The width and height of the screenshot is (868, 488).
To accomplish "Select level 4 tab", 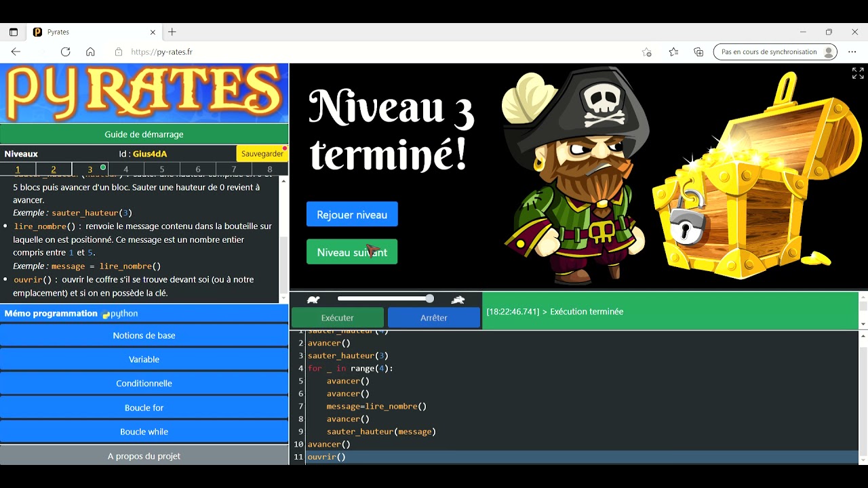I will tap(125, 169).
